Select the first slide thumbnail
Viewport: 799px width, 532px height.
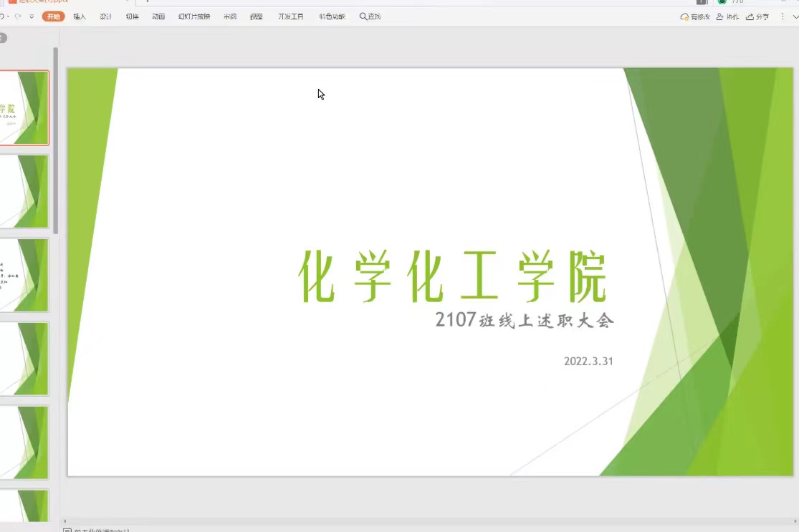click(24, 107)
